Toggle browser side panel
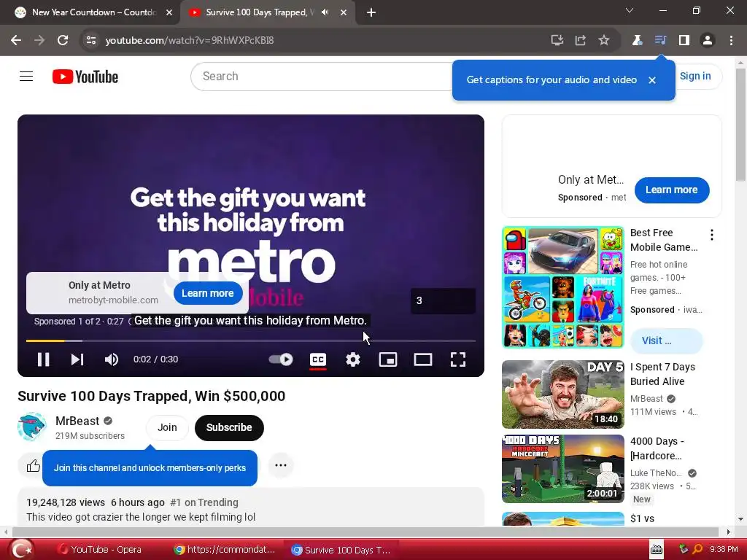Image resolution: width=747 pixels, height=560 pixels. 684,40
